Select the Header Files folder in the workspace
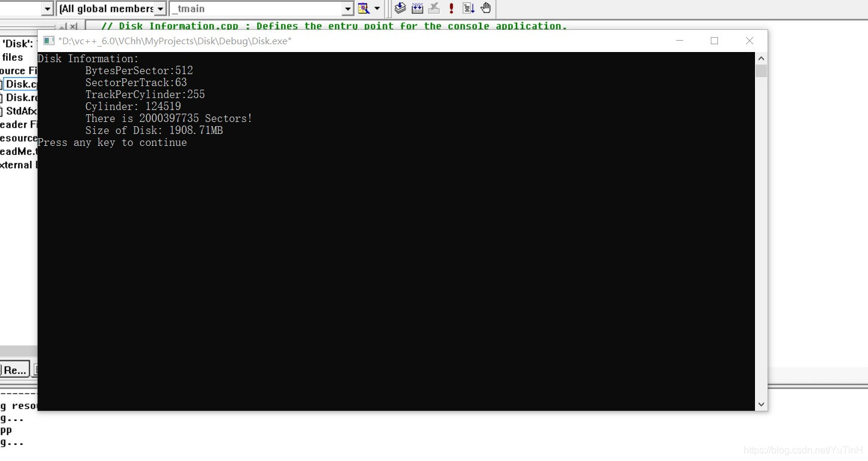The width and height of the screenshot is (868, 461). pos(19,124)
